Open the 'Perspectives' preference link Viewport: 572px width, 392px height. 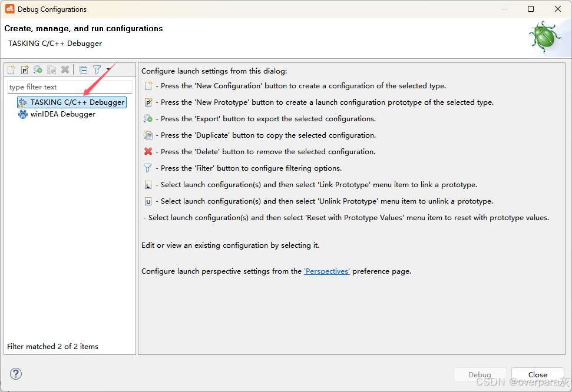(x=327, y=271)
